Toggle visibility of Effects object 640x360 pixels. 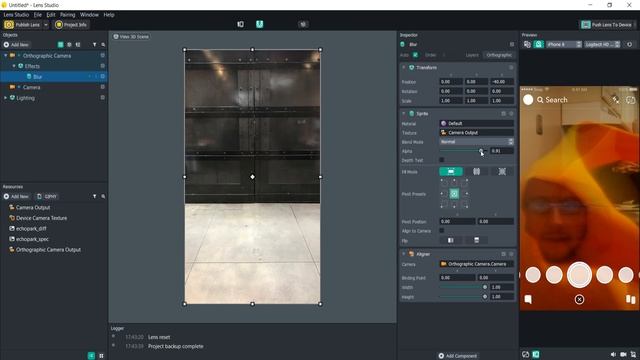102,66
